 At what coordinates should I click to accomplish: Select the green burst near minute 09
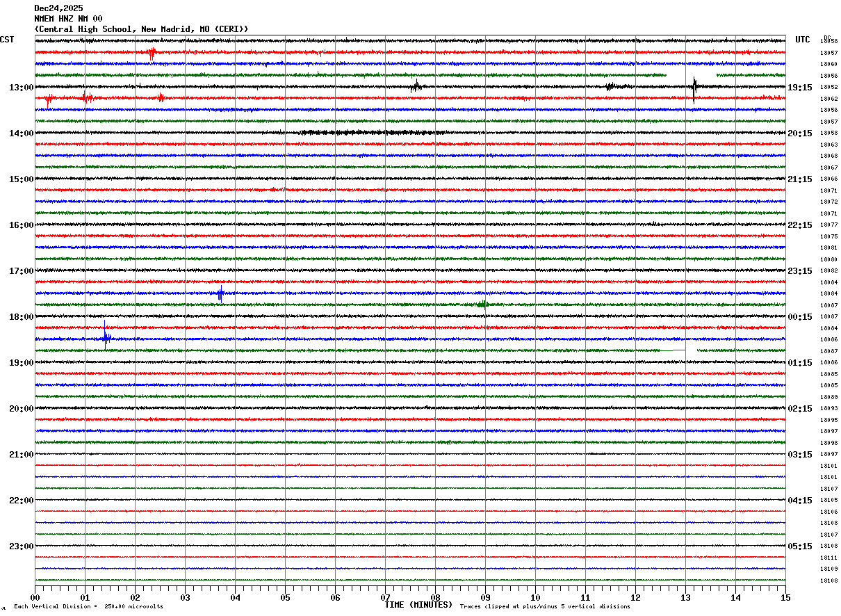point(482,304)
